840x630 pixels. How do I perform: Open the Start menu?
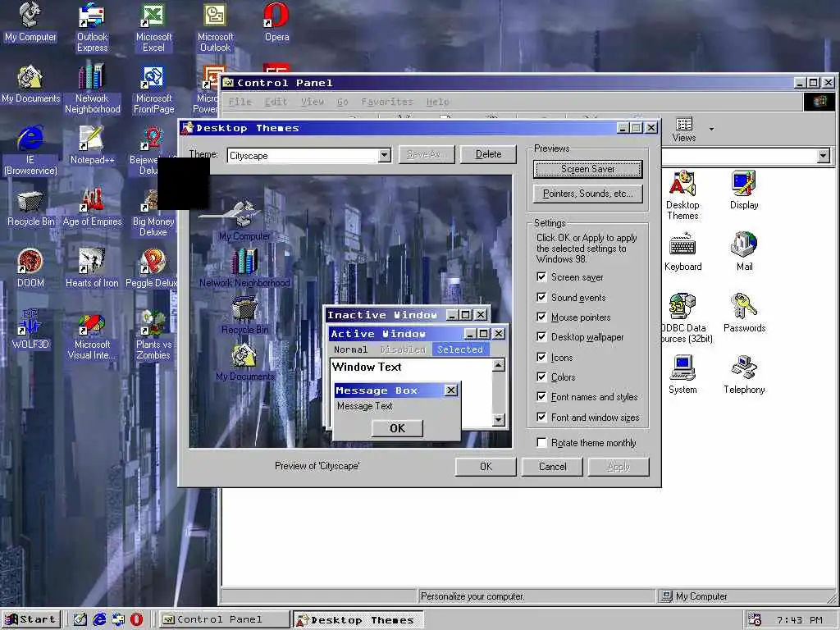pyautogui.click(x=31, y=619)
